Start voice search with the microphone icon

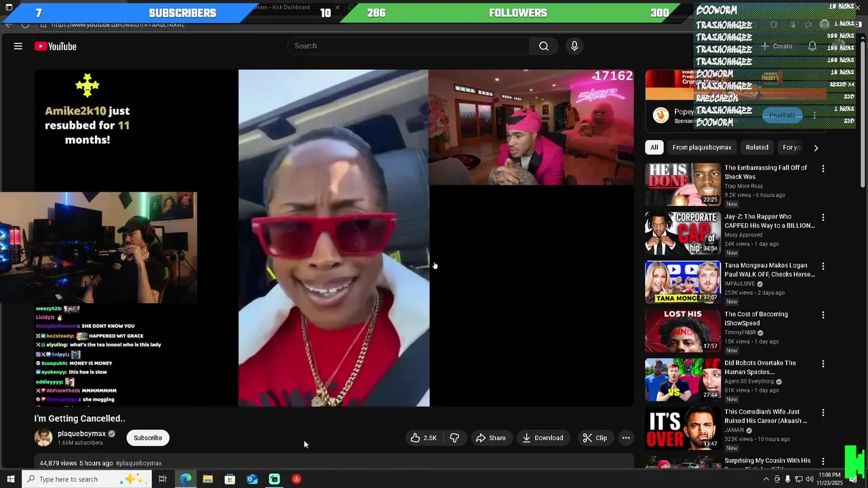point(574,46)
